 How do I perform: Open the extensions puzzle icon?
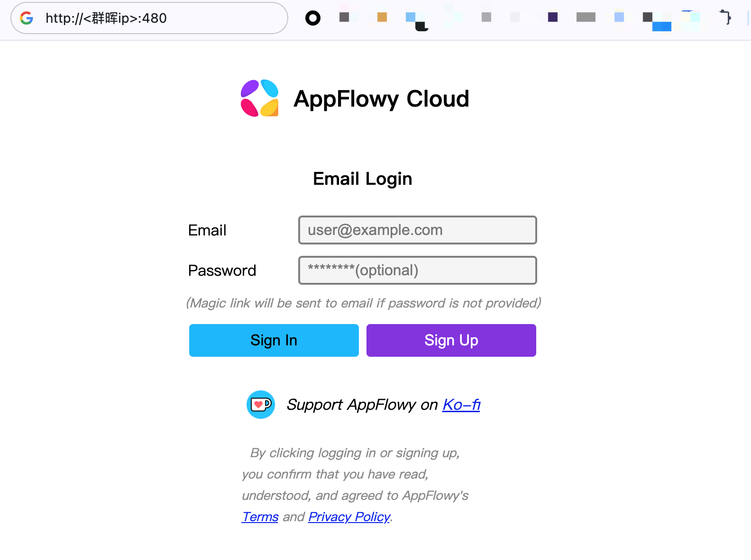725,18
